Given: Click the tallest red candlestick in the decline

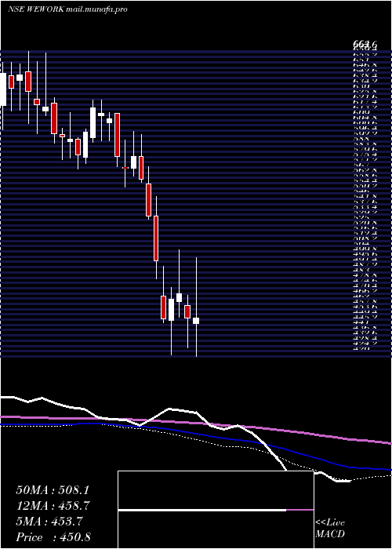Looking at the screenshot, I should pyautogui.click(x=156, y=238).
